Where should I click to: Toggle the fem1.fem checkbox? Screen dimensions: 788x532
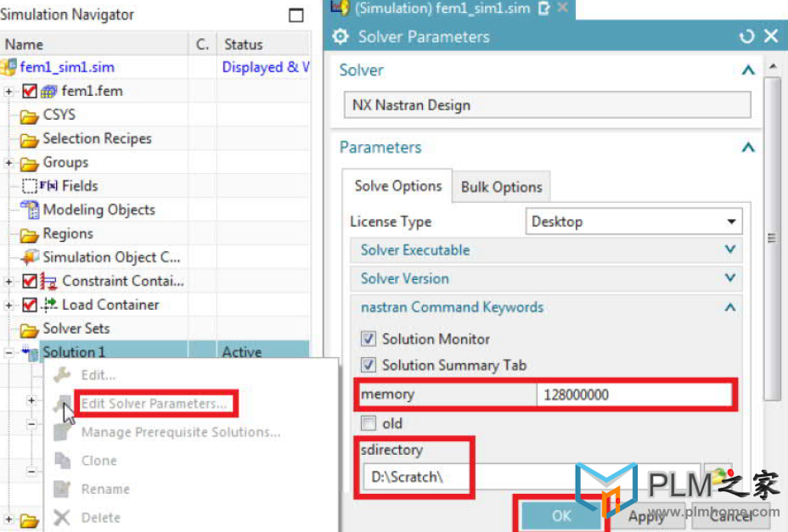pyautogui.click(x=30, y=92)
